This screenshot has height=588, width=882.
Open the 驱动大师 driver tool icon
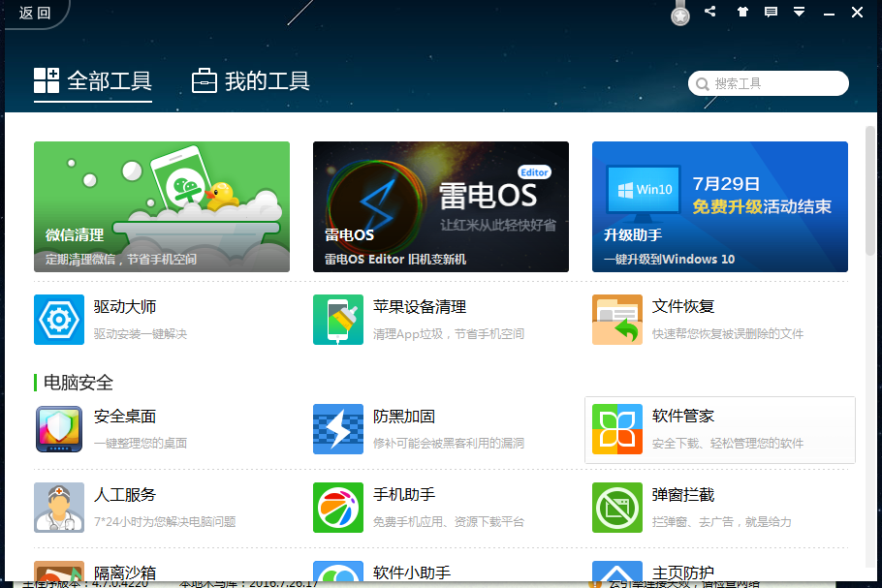(59, 320)
